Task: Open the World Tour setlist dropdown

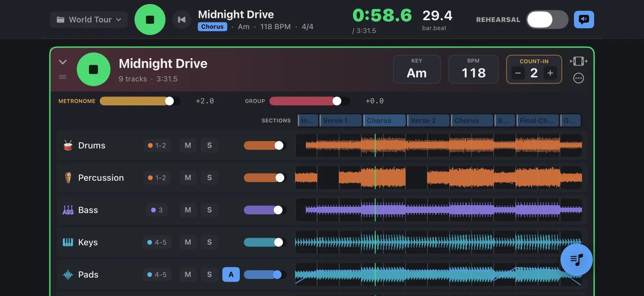Action: (89, 20)
